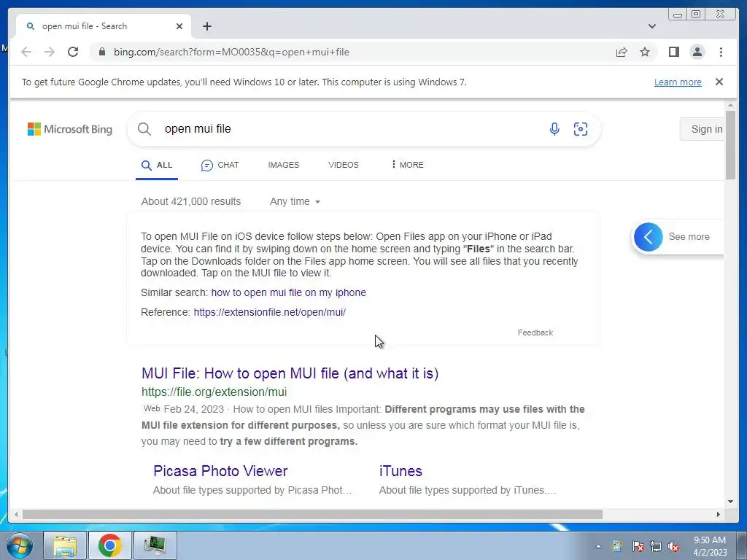Open the MORE tab menu
This screenshot has width=747, height=560.
click(407, 165)
